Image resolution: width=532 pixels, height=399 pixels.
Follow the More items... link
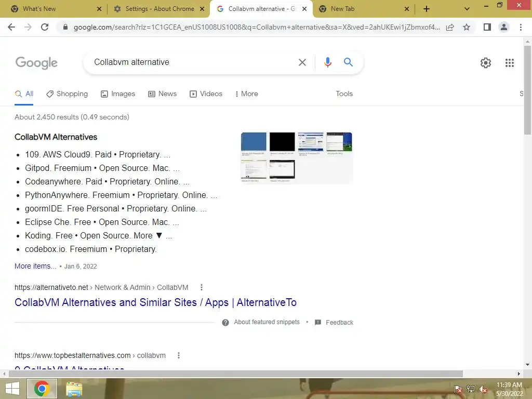pos(35,266)
